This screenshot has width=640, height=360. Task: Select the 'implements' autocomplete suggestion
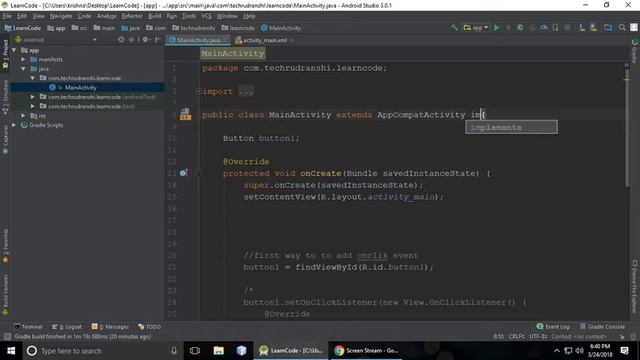point(511,127)
